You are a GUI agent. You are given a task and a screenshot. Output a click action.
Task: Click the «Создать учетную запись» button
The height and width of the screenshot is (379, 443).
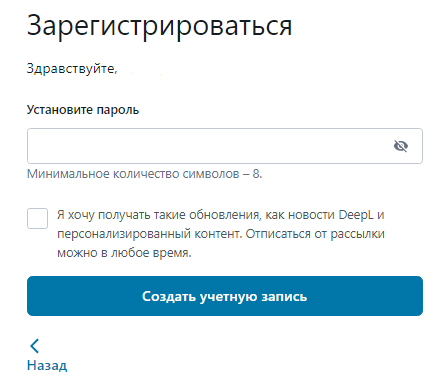(225, 296)
